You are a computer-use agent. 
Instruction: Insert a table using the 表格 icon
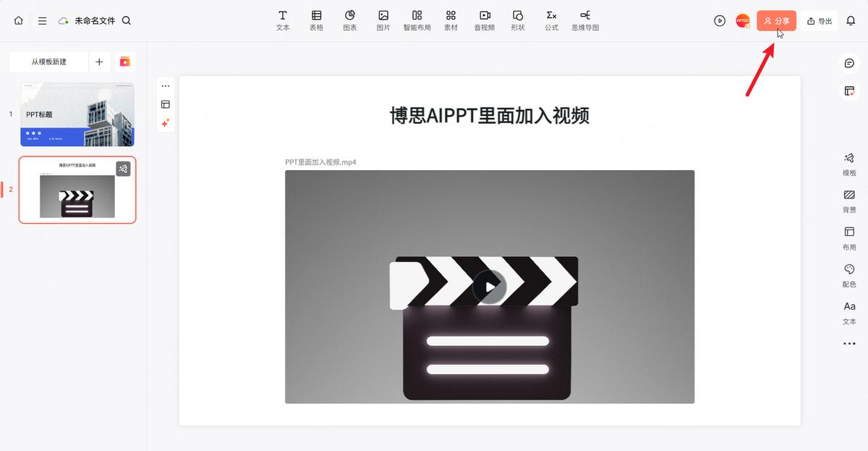(316, 20)
